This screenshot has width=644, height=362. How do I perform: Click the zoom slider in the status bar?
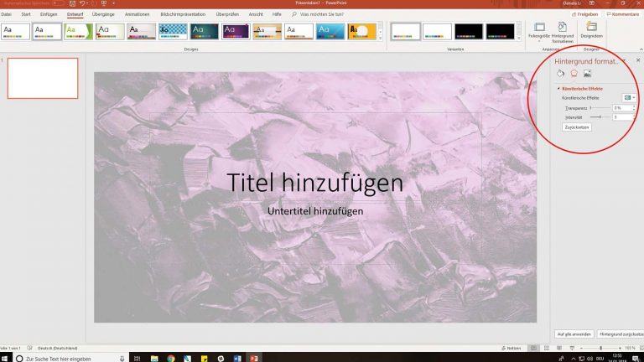point(600,348)
